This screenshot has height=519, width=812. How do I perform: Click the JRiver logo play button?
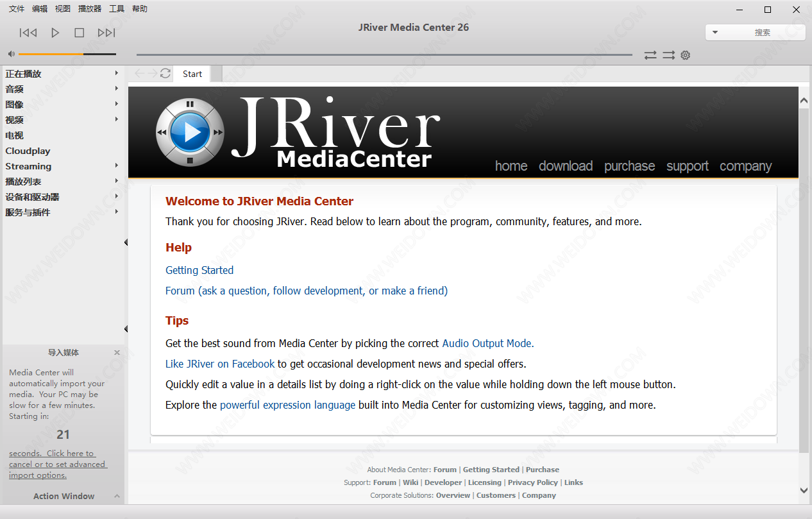click(x=190, y=133)
